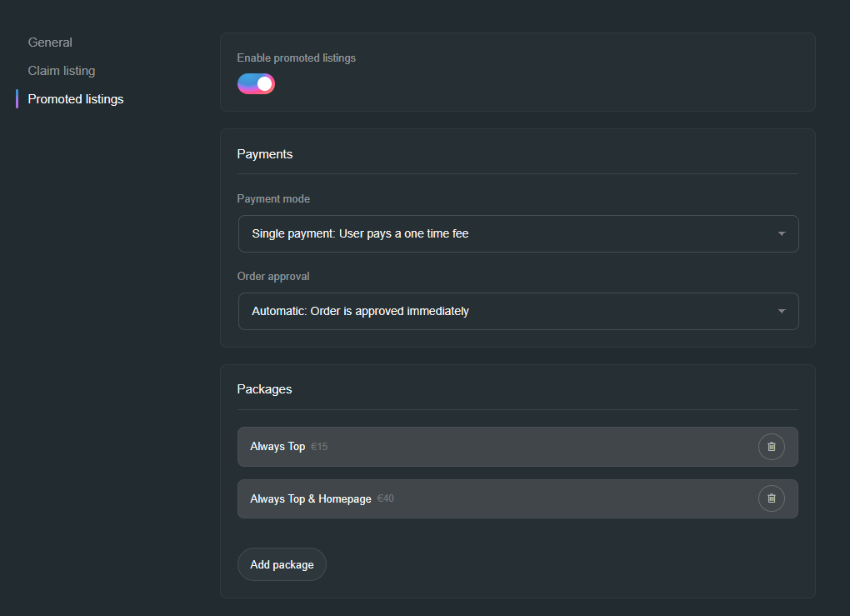The height and width of the screenshot is (616, 850).
Task: Go to the General settings tab
Action: [50, 43]
